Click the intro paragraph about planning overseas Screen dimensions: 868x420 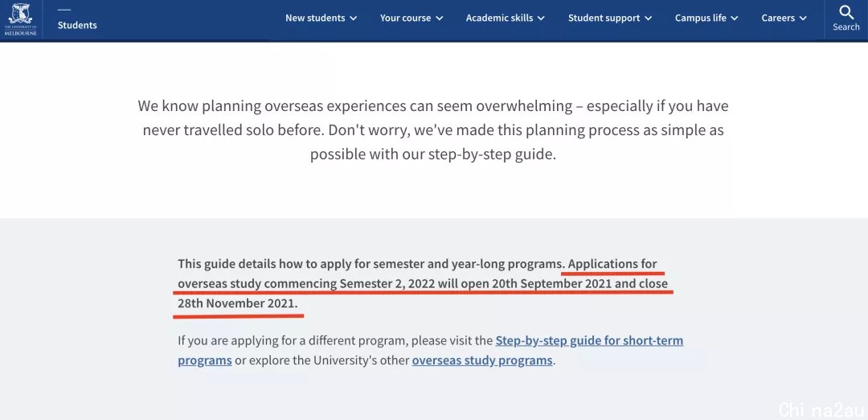[x=433, y=130]
